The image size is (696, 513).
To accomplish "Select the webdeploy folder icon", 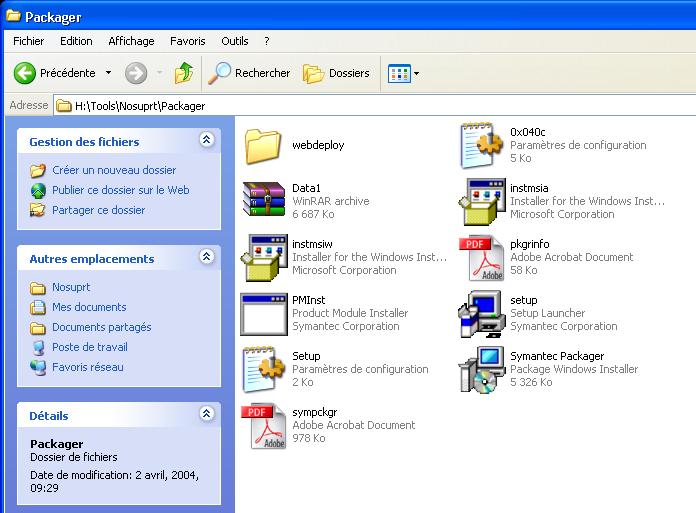I will pos(263,146).
